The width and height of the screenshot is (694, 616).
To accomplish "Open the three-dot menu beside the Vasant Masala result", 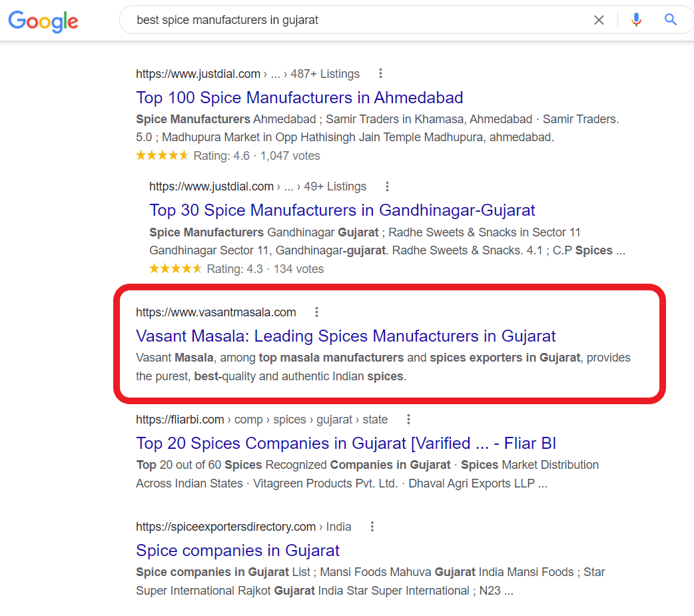I will 316,312.
